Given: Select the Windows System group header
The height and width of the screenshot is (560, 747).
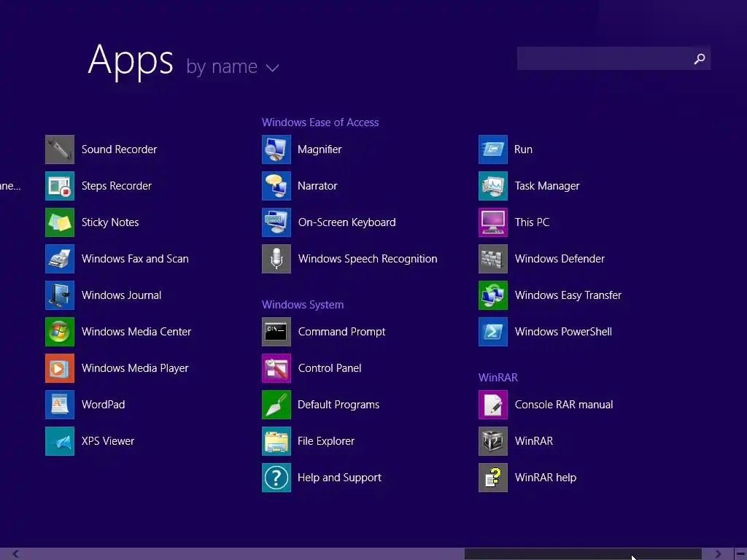Looking at the screenshot, I should click(303, 305).
